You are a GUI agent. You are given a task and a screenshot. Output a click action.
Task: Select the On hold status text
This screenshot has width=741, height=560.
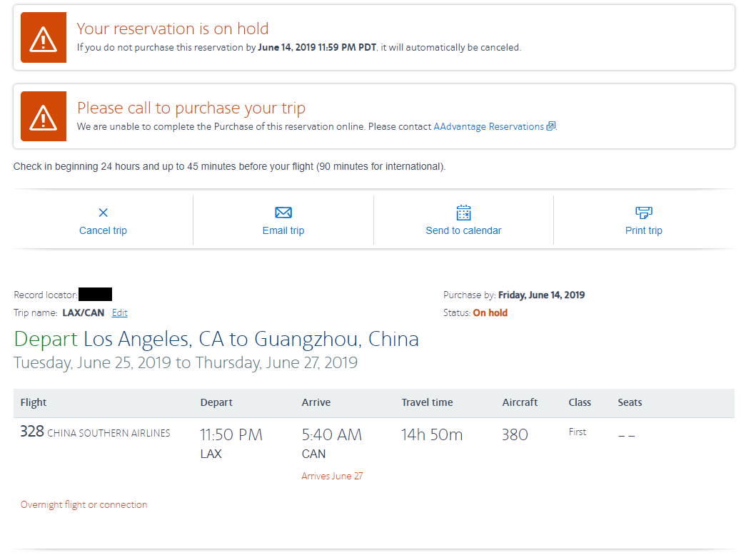coord(490,312)
